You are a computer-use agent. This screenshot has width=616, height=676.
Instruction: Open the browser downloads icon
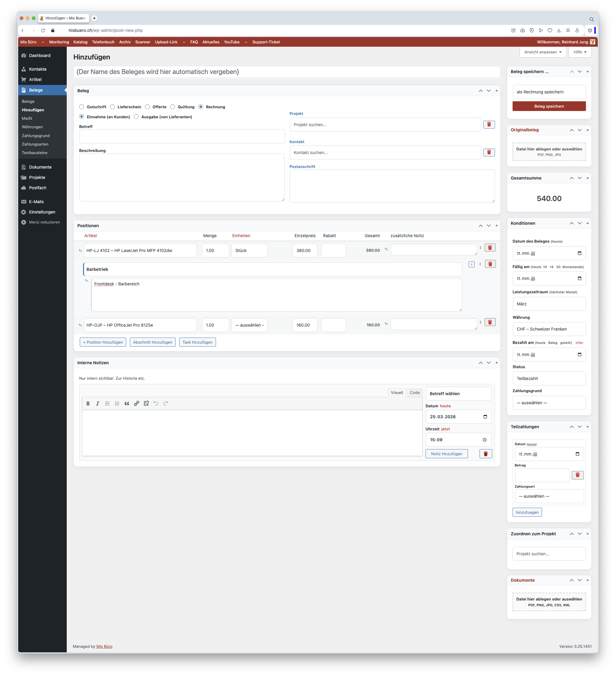(x=559, y=30)
